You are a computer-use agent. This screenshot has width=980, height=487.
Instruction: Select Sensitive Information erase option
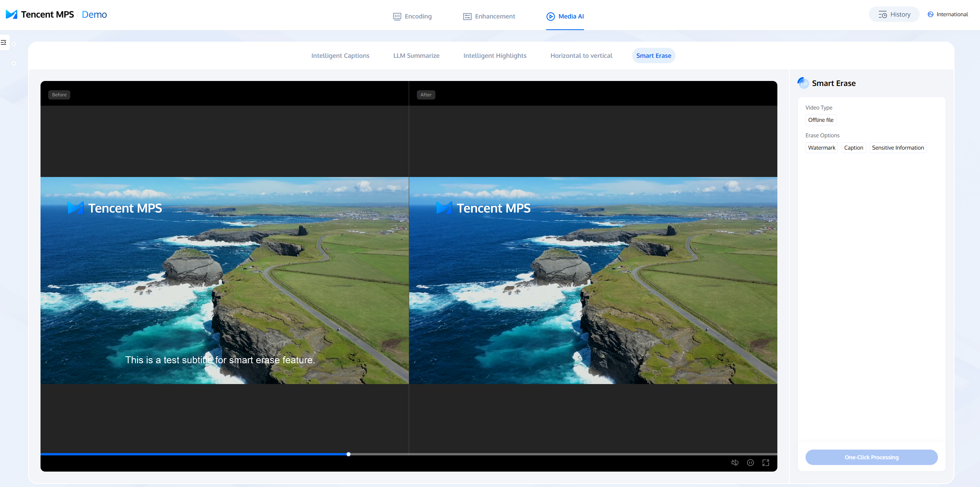[898, 148]
